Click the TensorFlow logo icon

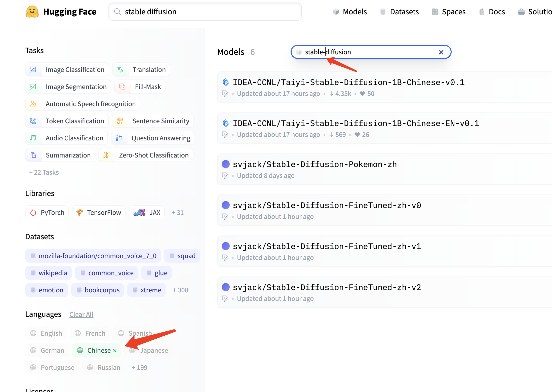[80, 213]
